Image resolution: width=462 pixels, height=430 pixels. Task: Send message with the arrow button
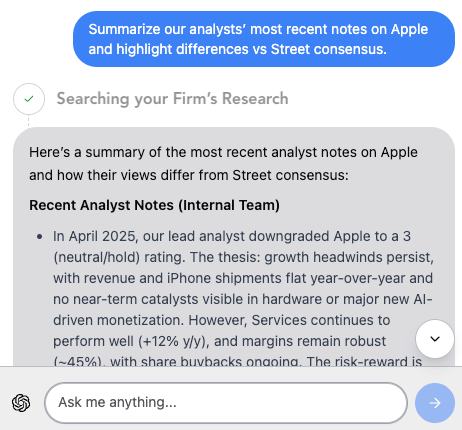435,403
